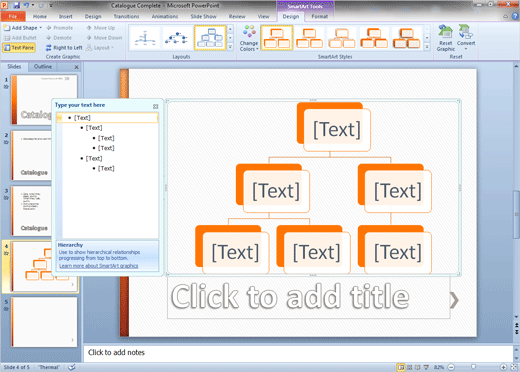Image resolution: width=520 pixels, height=372 pixels.
Task: Select the bottom-left [Text] shape in SmartArt
Action: pyautogui.click(x=235, y=252)
